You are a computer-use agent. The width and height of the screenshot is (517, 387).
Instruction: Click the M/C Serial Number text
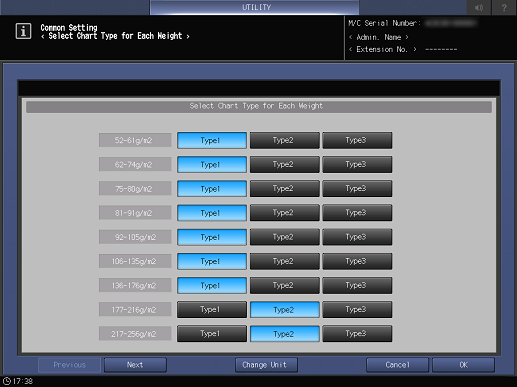pyautogui.click(x=384, y=23)
